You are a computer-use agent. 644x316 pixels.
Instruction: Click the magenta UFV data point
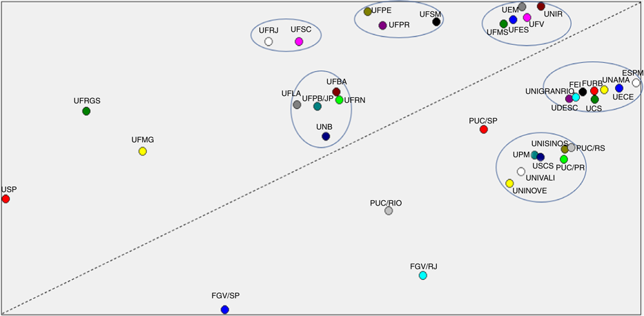coord(527,17)
